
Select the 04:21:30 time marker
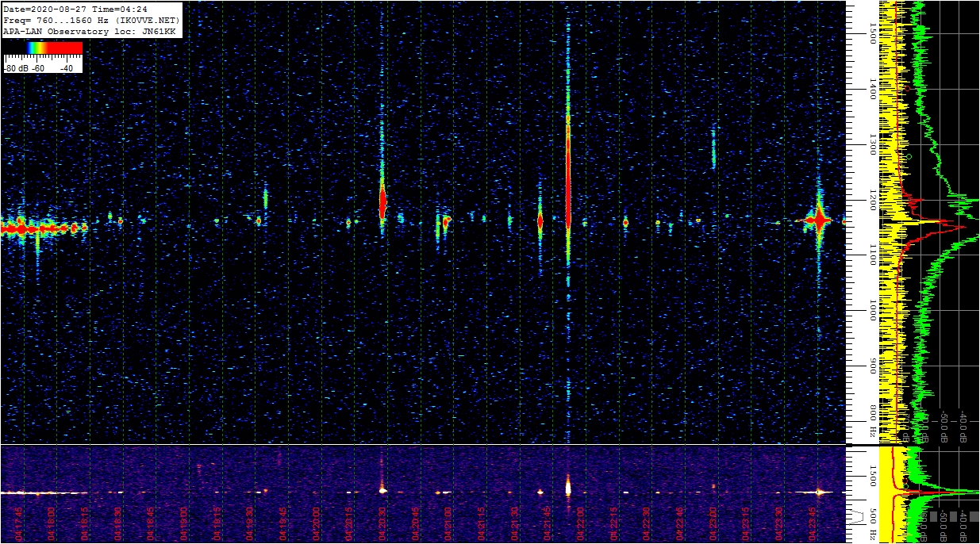click(x=514, y=524)
